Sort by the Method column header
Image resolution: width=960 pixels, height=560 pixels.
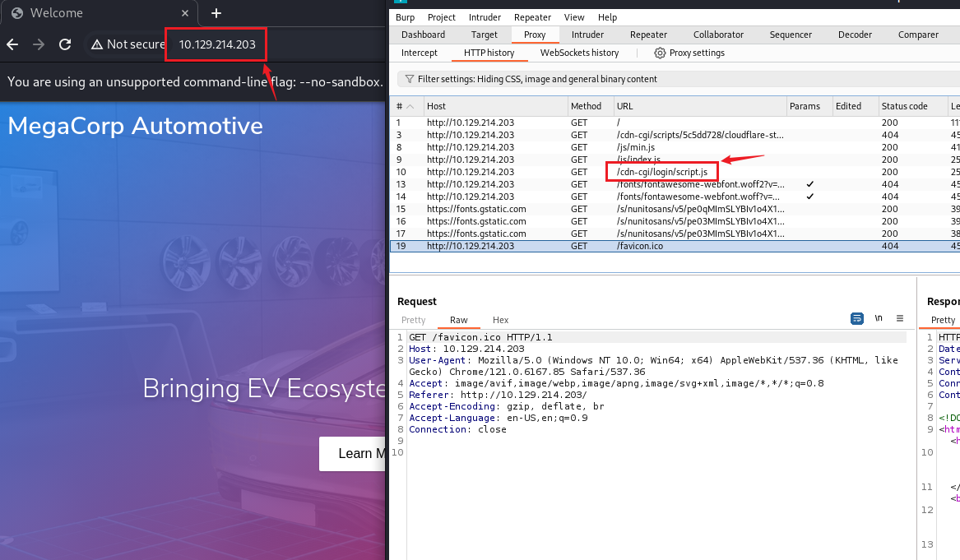click(590, 107)
